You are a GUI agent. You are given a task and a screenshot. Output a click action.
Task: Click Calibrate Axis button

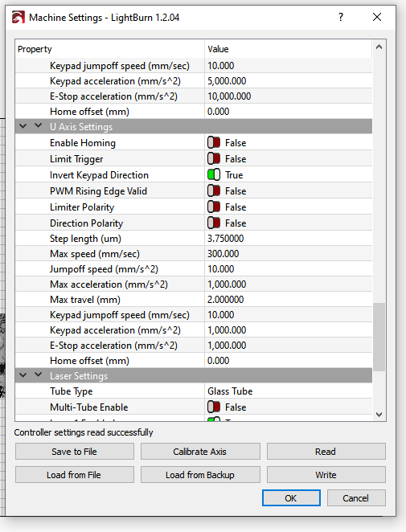pyautogui.click(x=200, y=452)
